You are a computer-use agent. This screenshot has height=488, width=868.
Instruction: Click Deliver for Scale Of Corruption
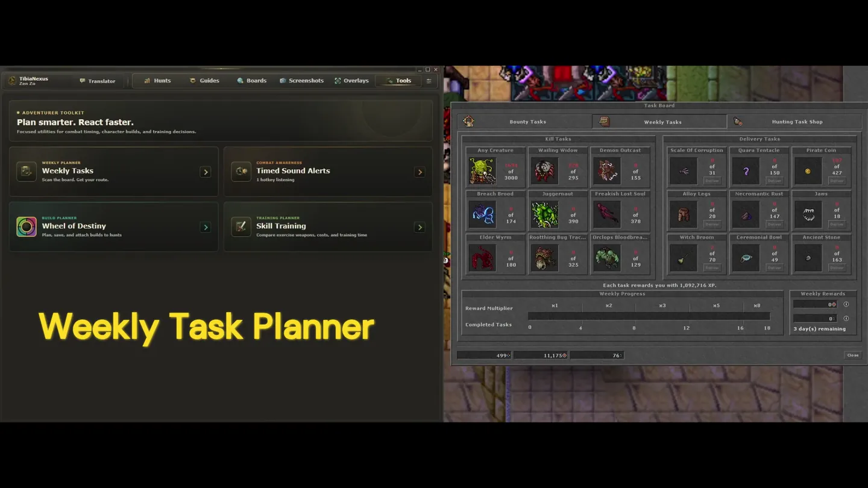tap(712, 181)
